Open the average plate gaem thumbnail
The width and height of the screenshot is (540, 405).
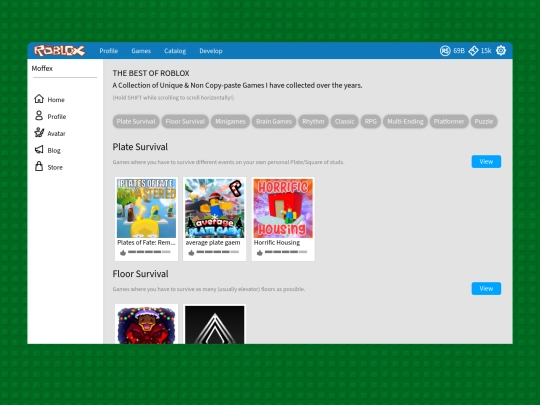[215, 208]
